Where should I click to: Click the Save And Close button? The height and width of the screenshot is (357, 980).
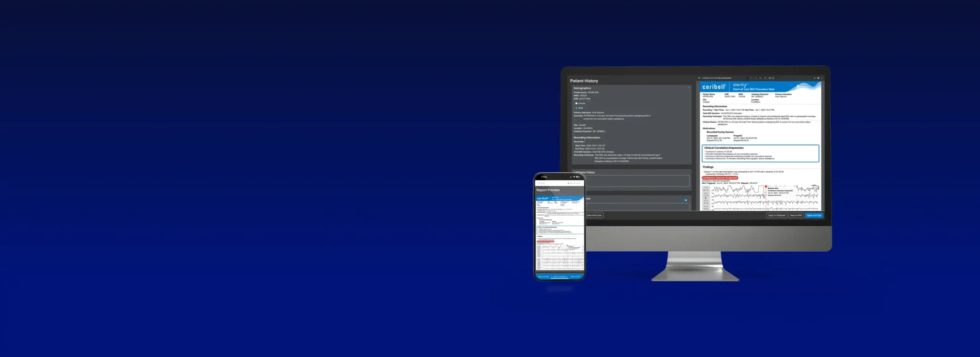coord(595,215)
